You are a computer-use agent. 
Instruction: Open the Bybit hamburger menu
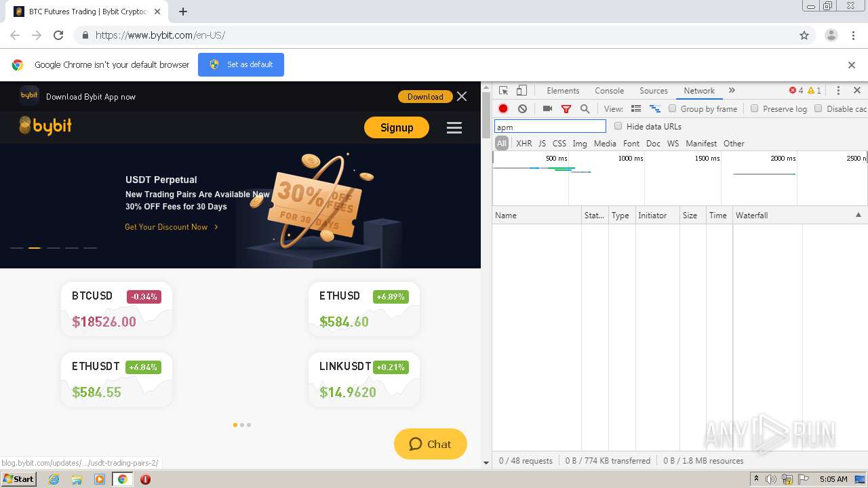[454, 127]
